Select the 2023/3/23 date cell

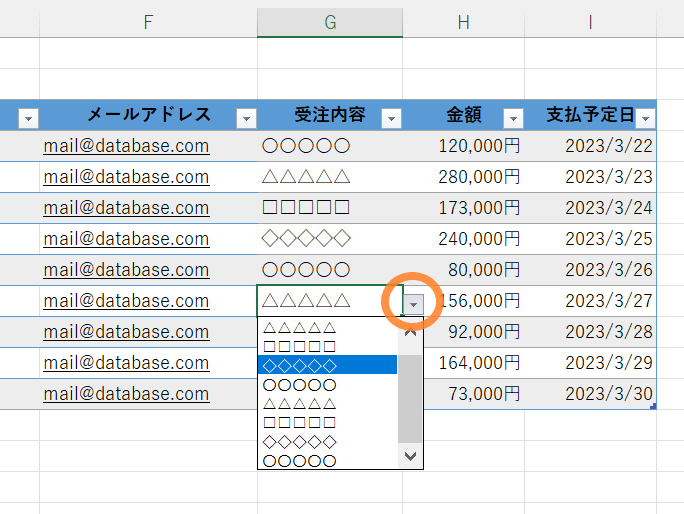590,177
